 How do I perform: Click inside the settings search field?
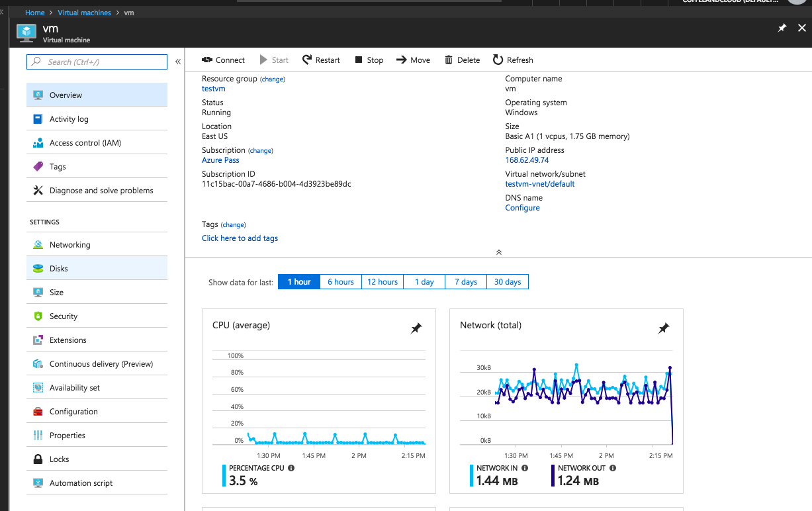click(97, 62)
